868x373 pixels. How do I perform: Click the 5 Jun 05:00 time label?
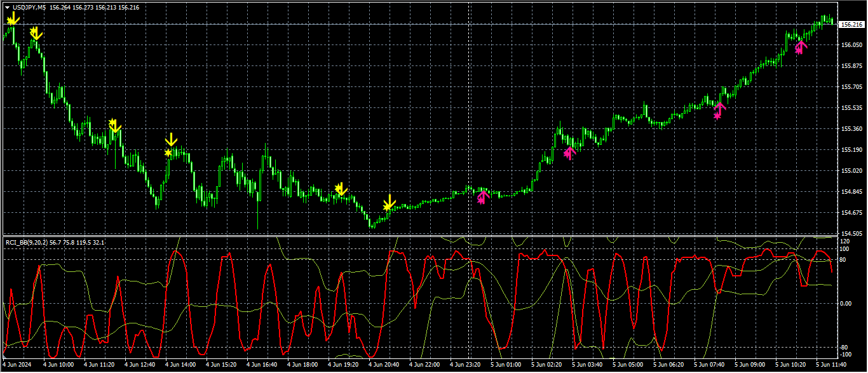click(x=628, y=365)
